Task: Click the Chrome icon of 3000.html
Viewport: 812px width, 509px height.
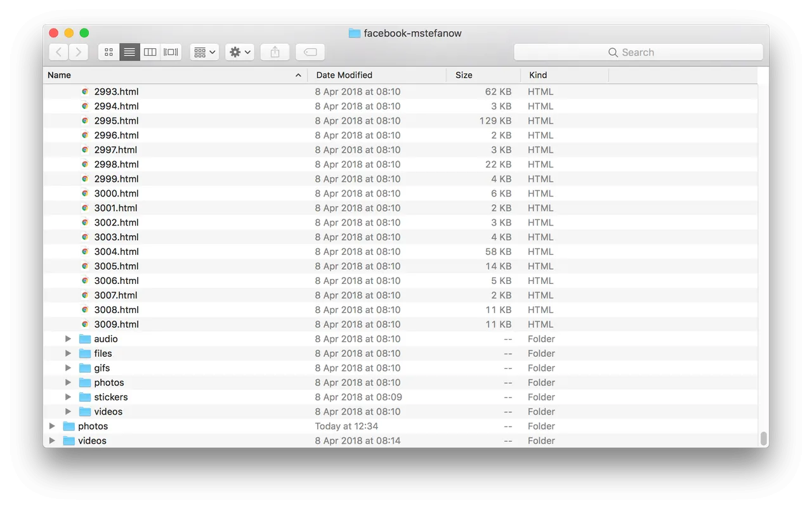Action: (85, 193)
